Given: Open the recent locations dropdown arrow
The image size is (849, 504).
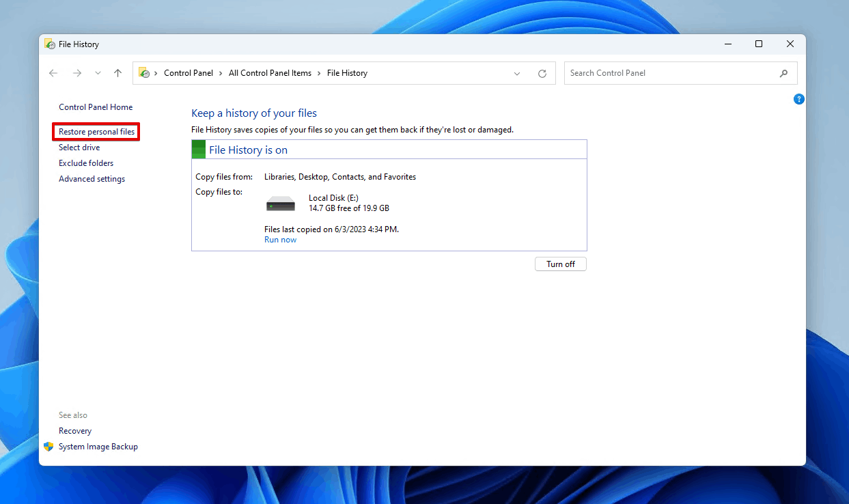Looking at the screenshot, I should (98, 73).
